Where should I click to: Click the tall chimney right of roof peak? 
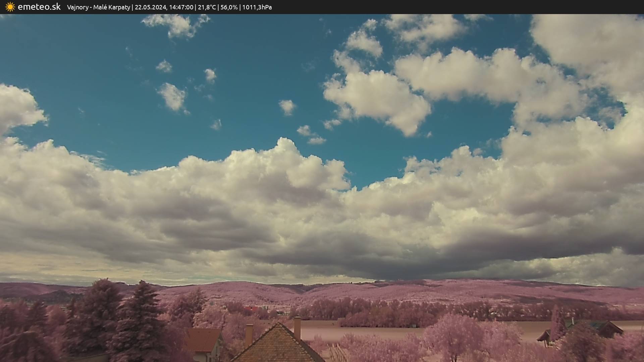pyautogui.click(x=297, y=328)
